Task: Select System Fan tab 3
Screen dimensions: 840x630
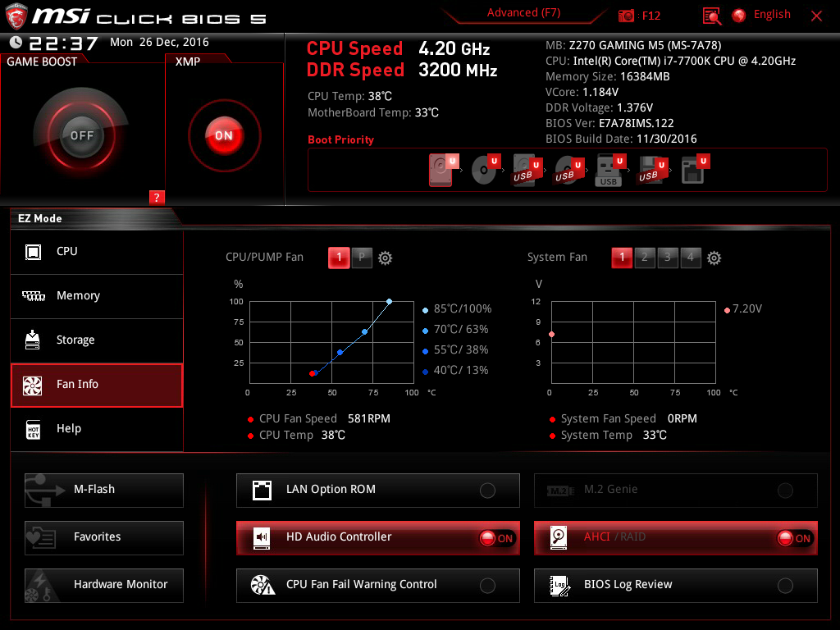Action: [668, 258]
